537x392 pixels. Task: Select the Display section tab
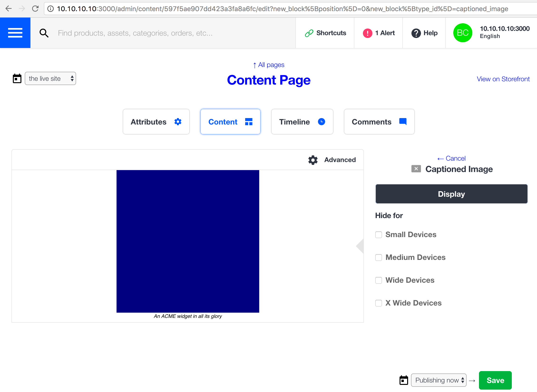click(452, 194)
